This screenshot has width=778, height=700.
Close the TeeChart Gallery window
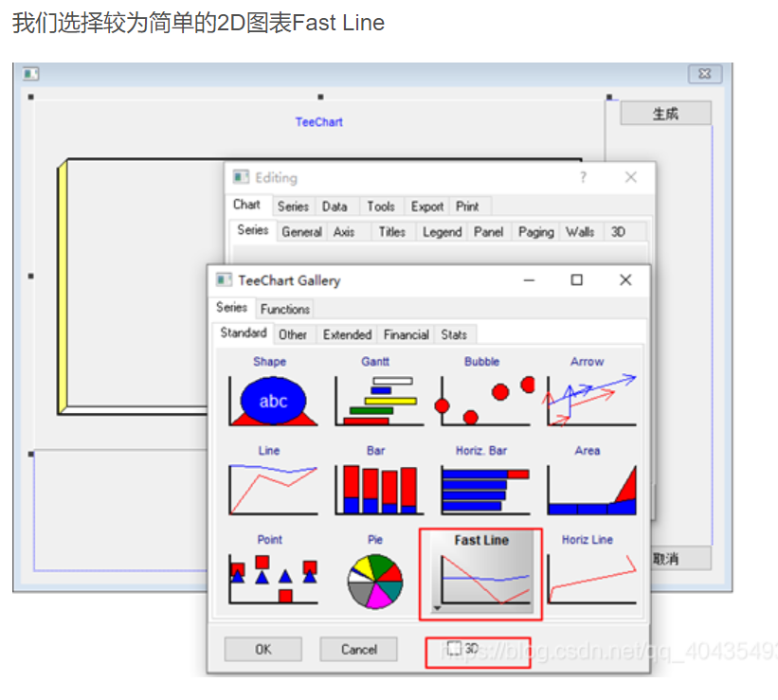click(x=625, y=280)
